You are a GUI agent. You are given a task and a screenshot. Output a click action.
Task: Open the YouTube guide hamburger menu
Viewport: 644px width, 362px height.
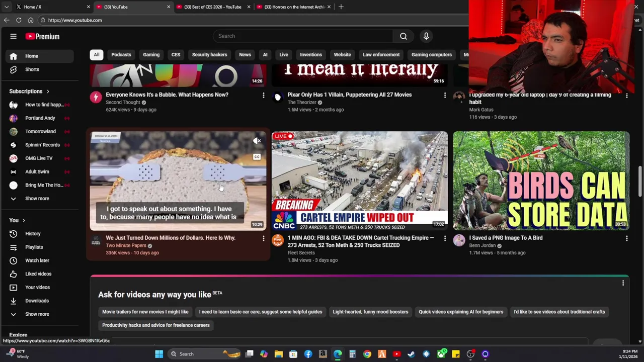(x=14, y=36)
